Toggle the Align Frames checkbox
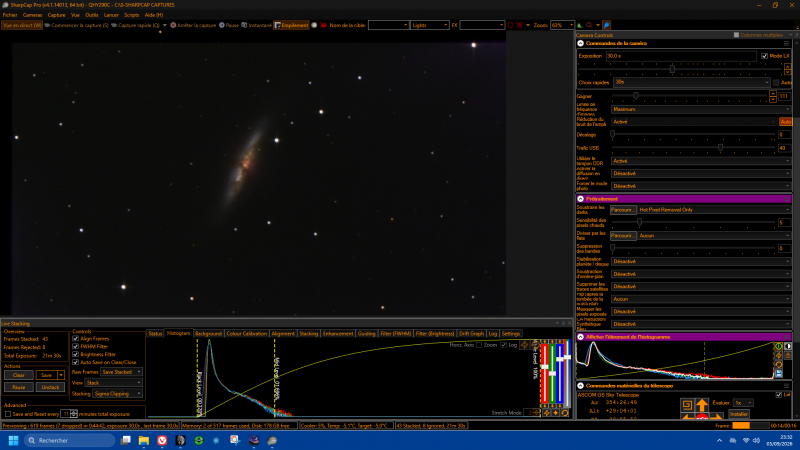The height and width of the screenshot is (450, 800). (76, 339)
